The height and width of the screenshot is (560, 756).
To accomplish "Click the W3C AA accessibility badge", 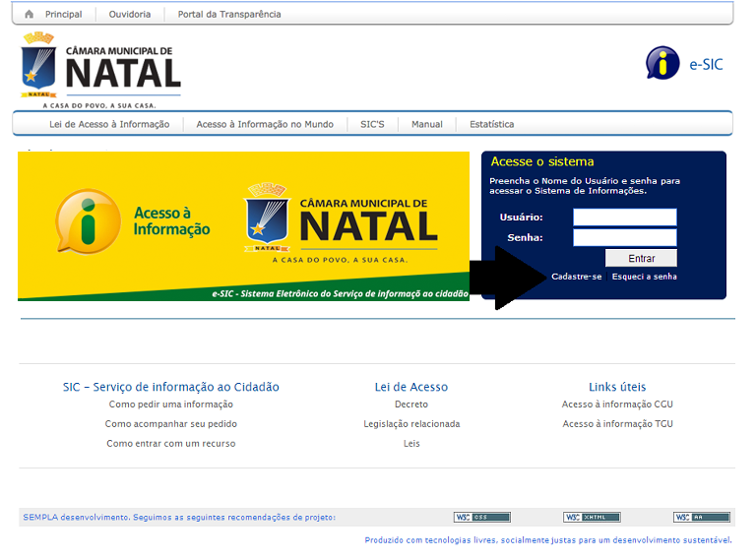I will point(702,517).
